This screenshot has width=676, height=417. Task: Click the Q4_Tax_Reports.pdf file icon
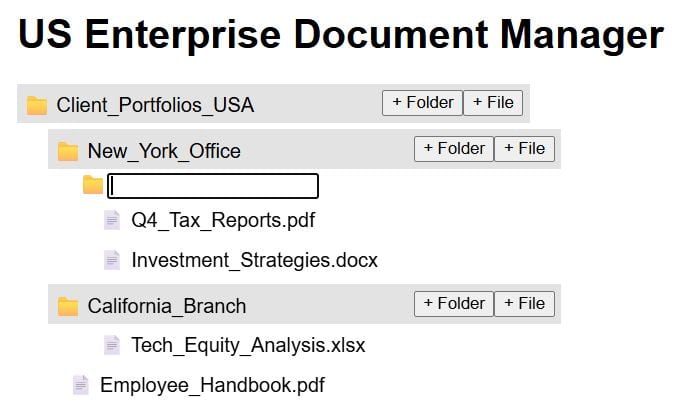(x=112, y=220)
